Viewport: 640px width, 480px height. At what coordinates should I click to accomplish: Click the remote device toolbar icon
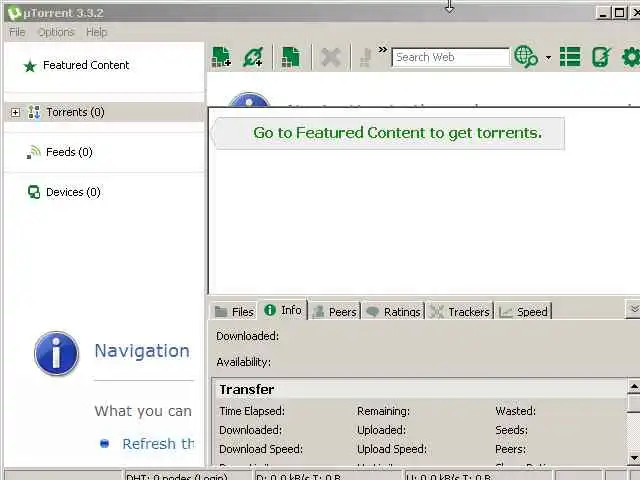tap(602, 57)
